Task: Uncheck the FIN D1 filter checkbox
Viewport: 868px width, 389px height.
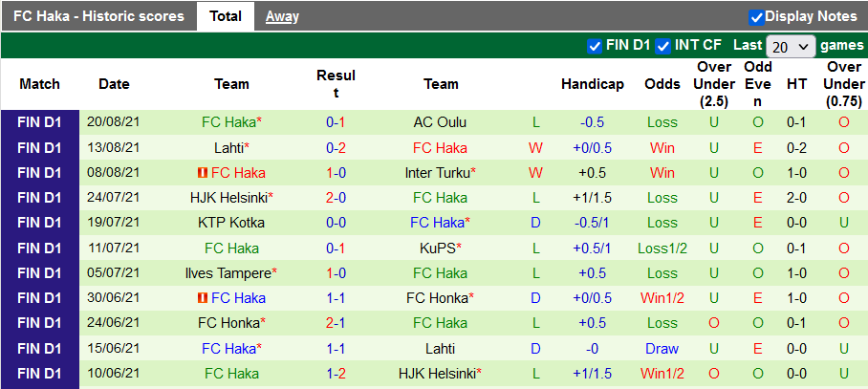Action: pos(595,45)
